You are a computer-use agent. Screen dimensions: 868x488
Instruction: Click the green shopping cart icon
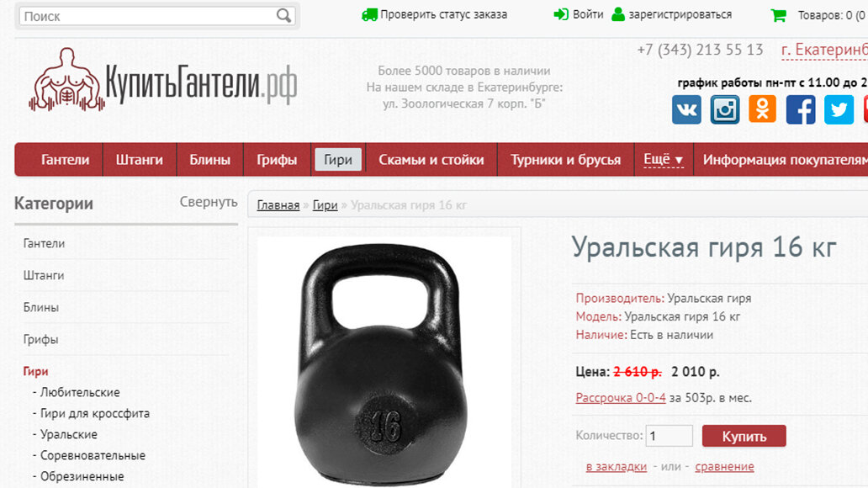point(778,15)
